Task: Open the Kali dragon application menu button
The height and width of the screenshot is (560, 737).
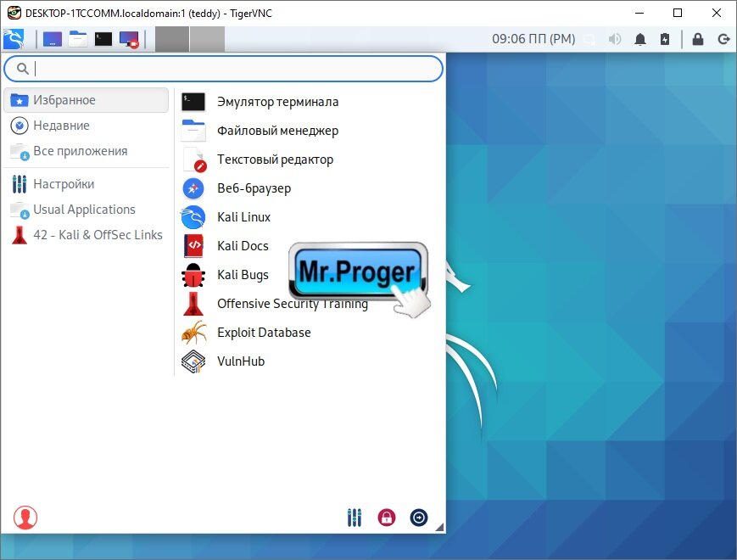Action: 14,39
